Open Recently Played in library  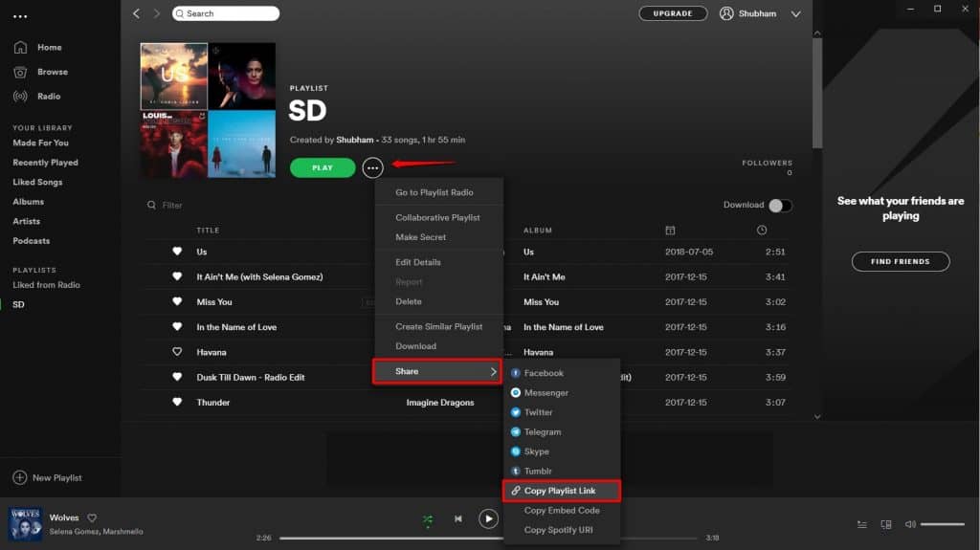(46, 163)
